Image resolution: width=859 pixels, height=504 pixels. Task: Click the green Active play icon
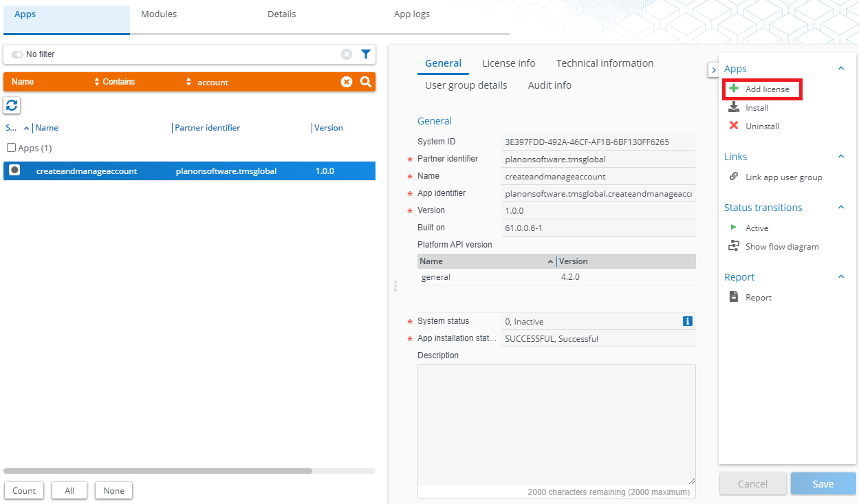coord(734,228)
